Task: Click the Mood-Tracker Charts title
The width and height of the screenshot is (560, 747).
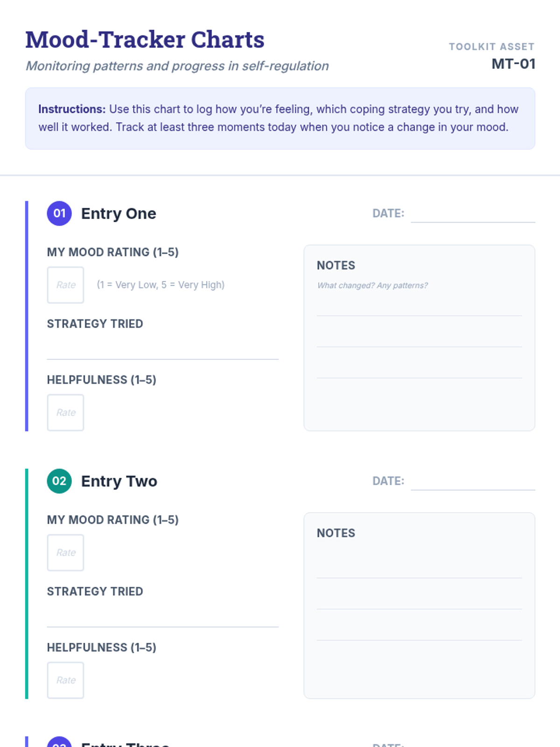Action: (x=145, y=40)
